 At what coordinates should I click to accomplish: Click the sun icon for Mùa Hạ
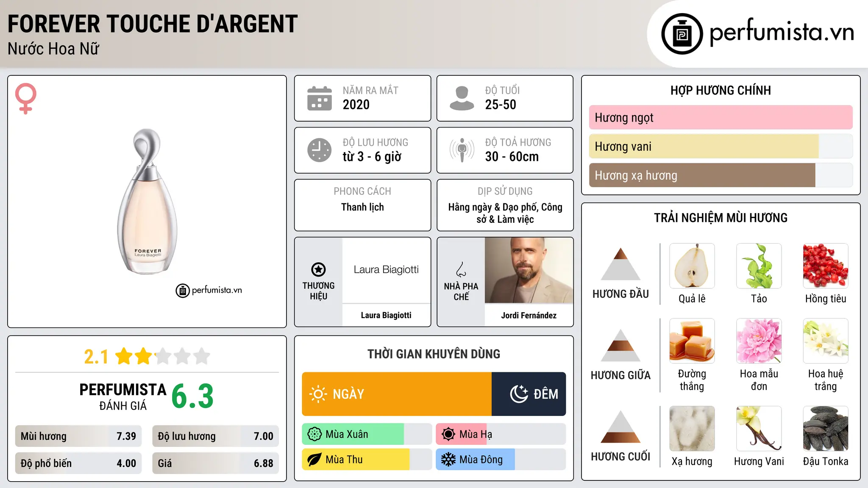click(x=448, y=434)
